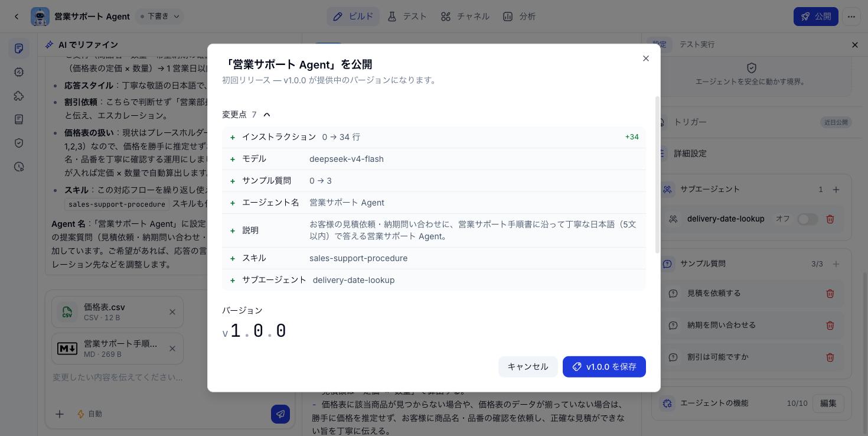Open the sidebar document list icon
Screen dimensions: 868x436
pyautogui.click(x=19, y=119)
